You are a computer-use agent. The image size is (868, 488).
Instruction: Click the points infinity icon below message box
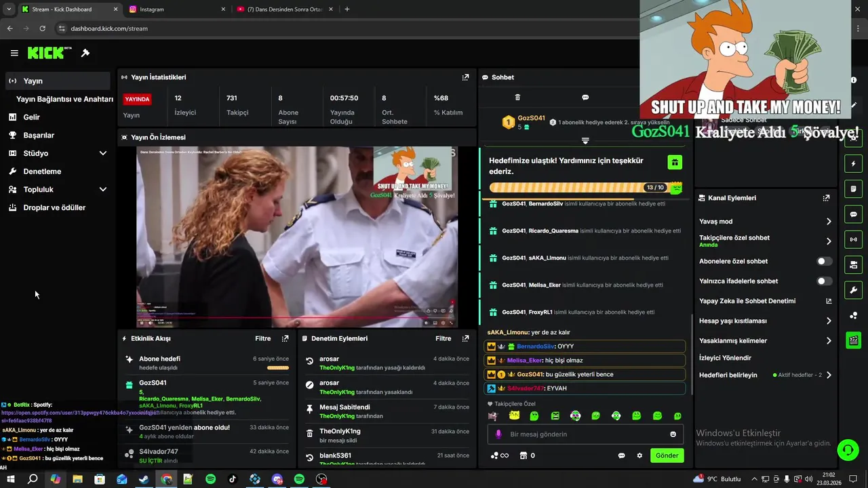coord(499,455)
